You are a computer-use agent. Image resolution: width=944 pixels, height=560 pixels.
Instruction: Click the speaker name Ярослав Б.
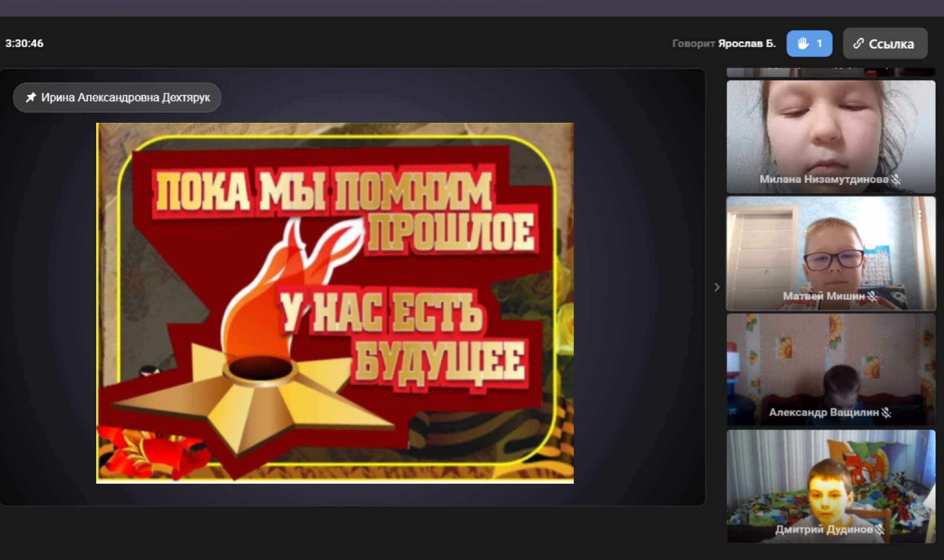click(747, 44)
